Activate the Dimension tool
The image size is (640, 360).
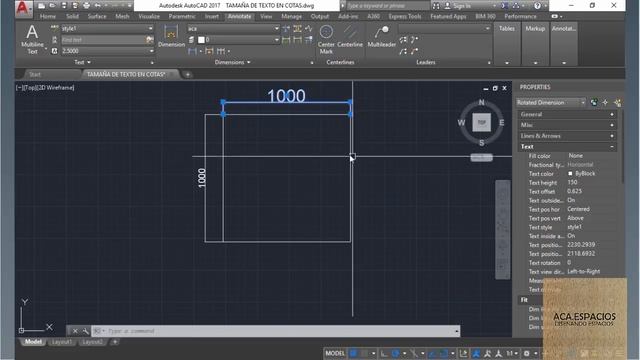[171, 36]
